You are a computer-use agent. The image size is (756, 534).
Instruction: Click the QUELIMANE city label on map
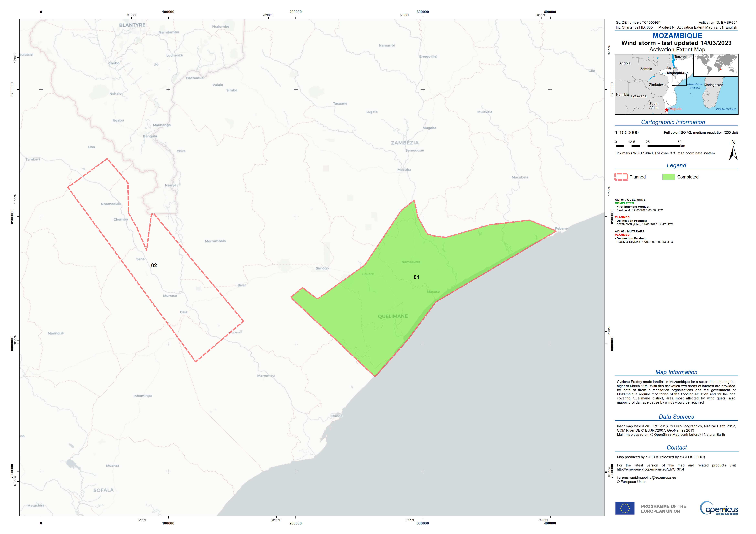tap(392, 316)
